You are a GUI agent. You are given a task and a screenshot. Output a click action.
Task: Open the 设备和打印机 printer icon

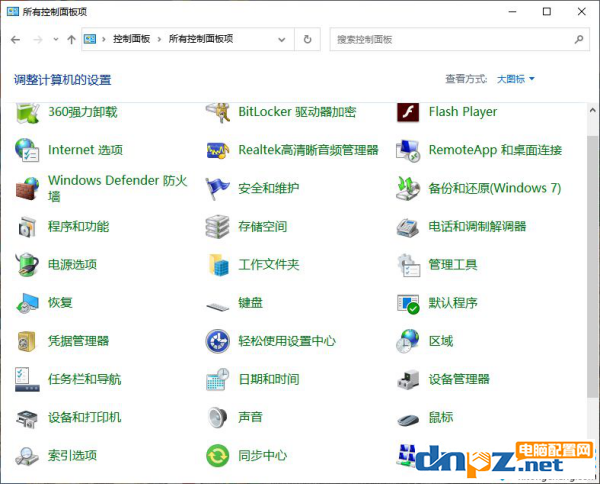(x=27, y=419)
